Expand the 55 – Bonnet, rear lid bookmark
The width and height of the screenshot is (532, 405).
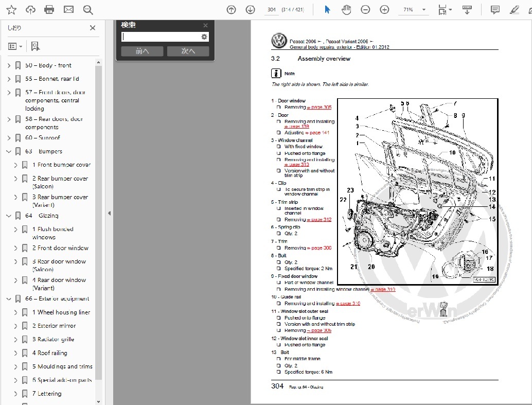[9, 79]
